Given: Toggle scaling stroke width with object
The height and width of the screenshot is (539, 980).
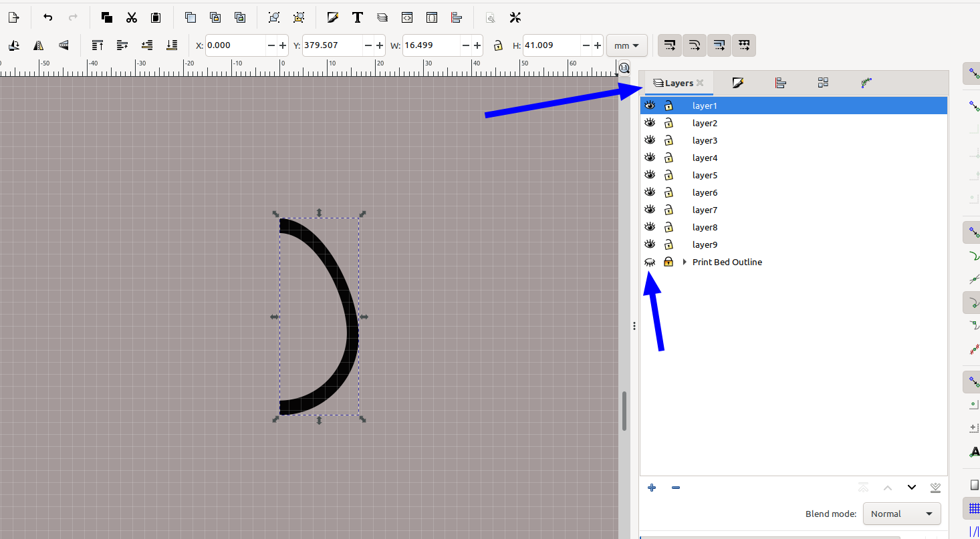Looking at the screenshot, I should point(670,45).
